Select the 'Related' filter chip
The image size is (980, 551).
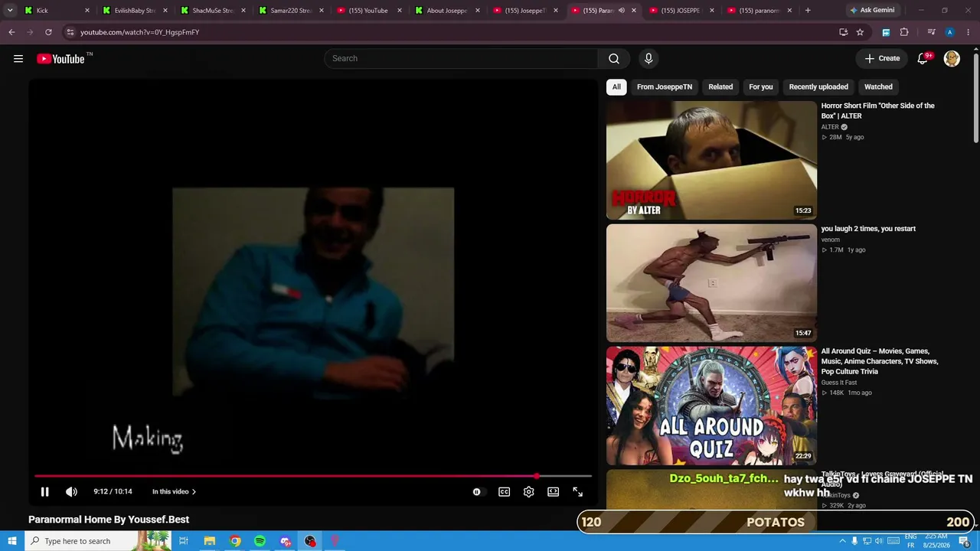pos(720,87)
